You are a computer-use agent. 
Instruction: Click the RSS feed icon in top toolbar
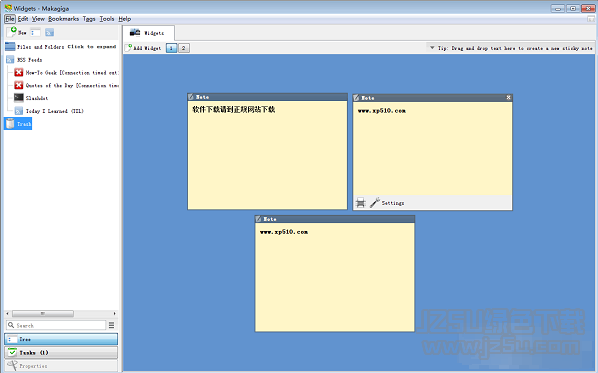50,33
